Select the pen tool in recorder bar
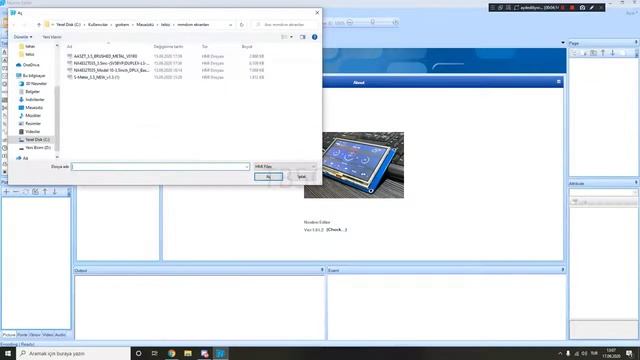The width and height of the screenshot is (640, 360). (x=591, y=8)
